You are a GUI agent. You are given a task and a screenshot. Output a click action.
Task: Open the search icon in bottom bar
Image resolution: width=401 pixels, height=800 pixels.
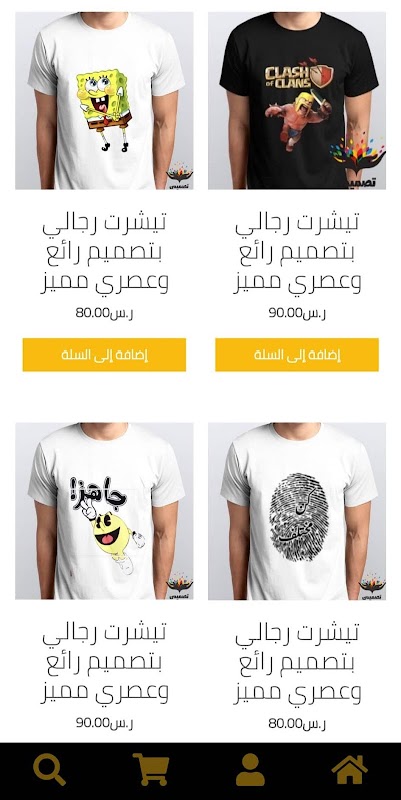coord(49,769)
